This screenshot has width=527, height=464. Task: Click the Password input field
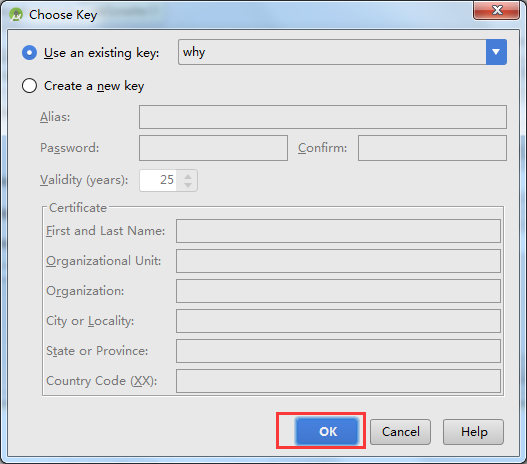point(213,148)
